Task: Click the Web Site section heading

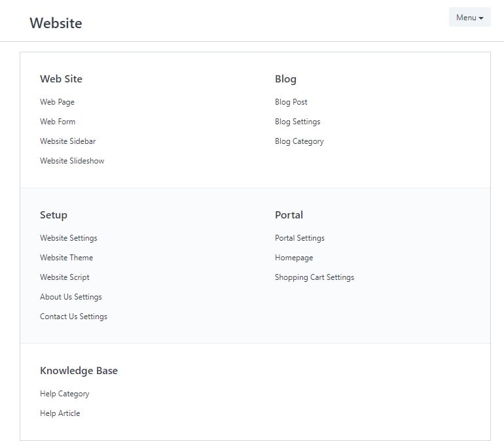Action: (x=61, y=79)
